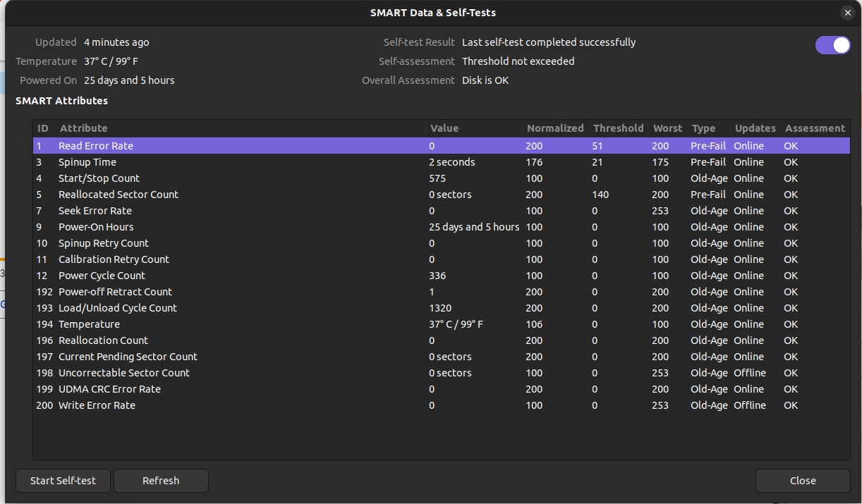This screenshot has width=862, height=504.
Task: Sort by Normalized column header
Action: (x=555, y=128)
